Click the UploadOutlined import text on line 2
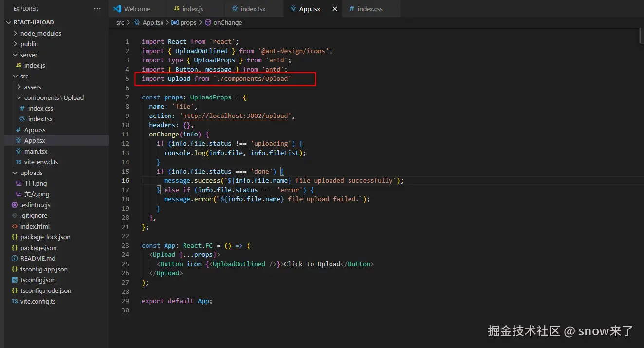This screenshot has width=644, height=348. 202,51
